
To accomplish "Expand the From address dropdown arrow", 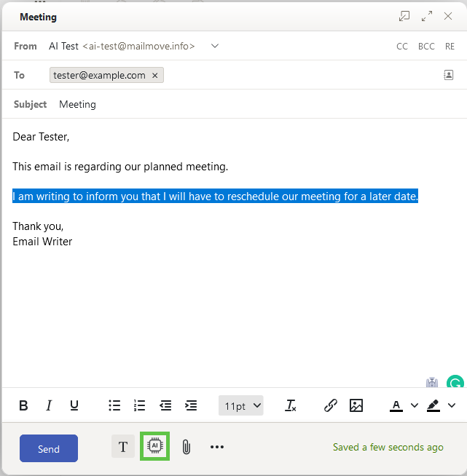I will click(x=215, y=46).
